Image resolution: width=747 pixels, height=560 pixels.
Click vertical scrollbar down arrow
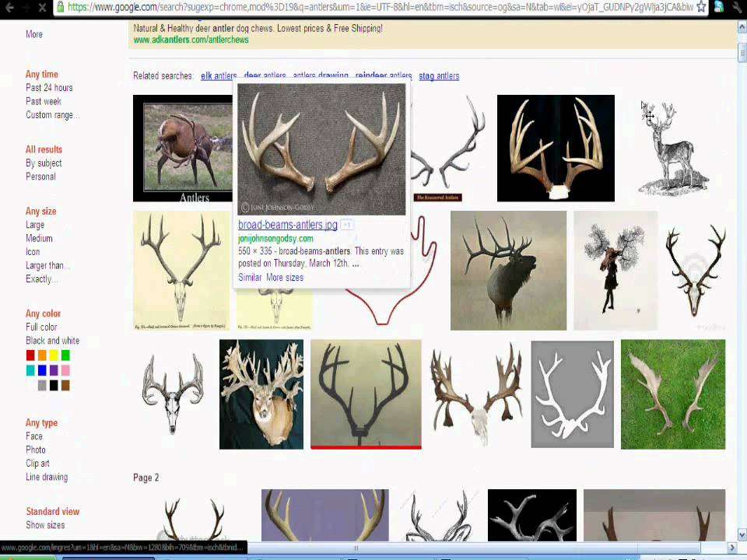coord(742,534)
